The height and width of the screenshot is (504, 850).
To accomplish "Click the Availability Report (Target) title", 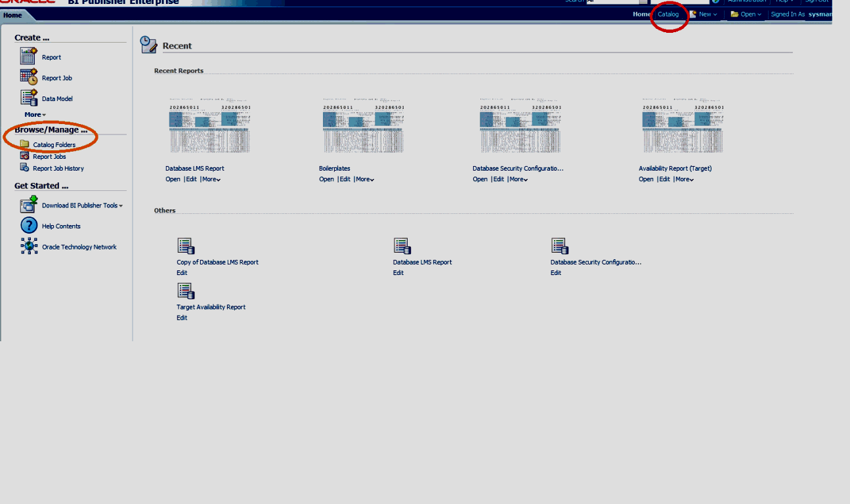I will coord(675,169).
